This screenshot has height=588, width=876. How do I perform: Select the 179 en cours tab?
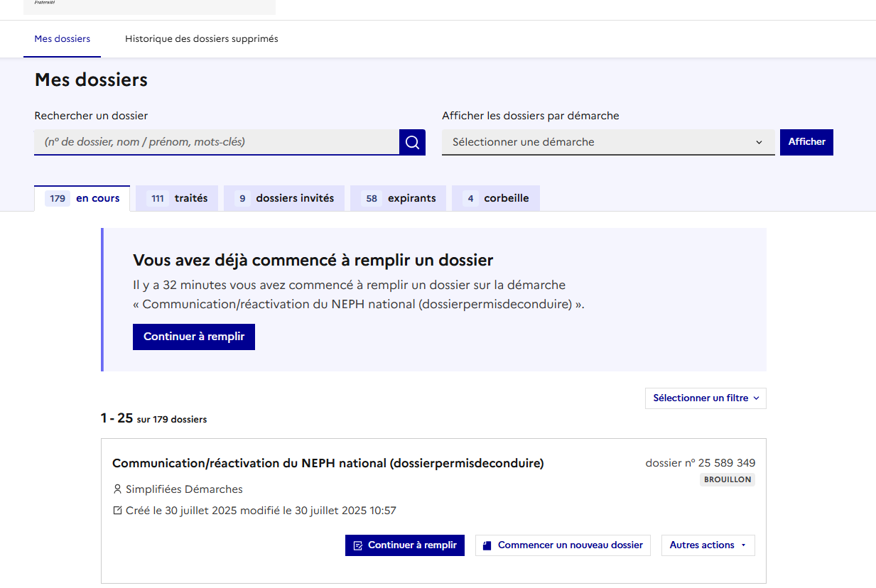point(82,199)
